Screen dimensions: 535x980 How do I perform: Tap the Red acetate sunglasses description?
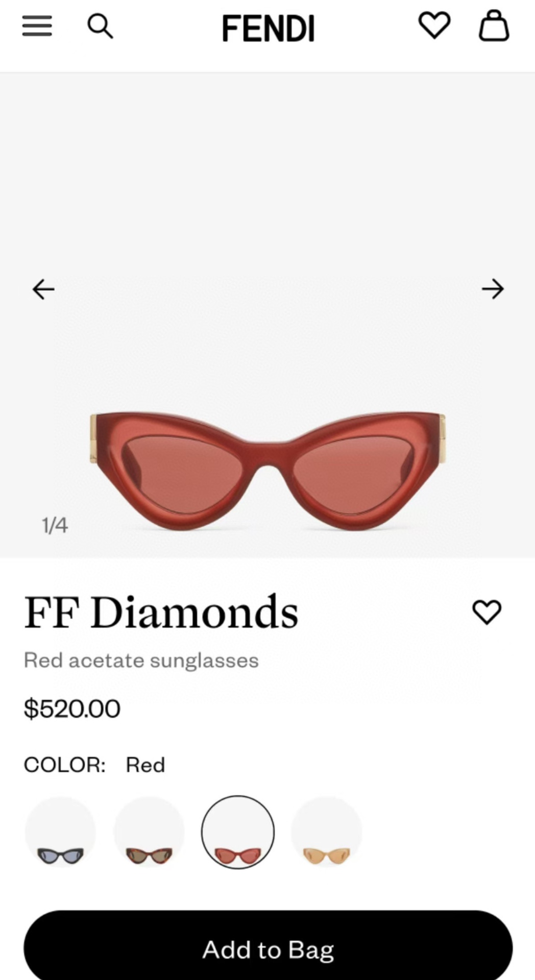(x=141, y=660)
